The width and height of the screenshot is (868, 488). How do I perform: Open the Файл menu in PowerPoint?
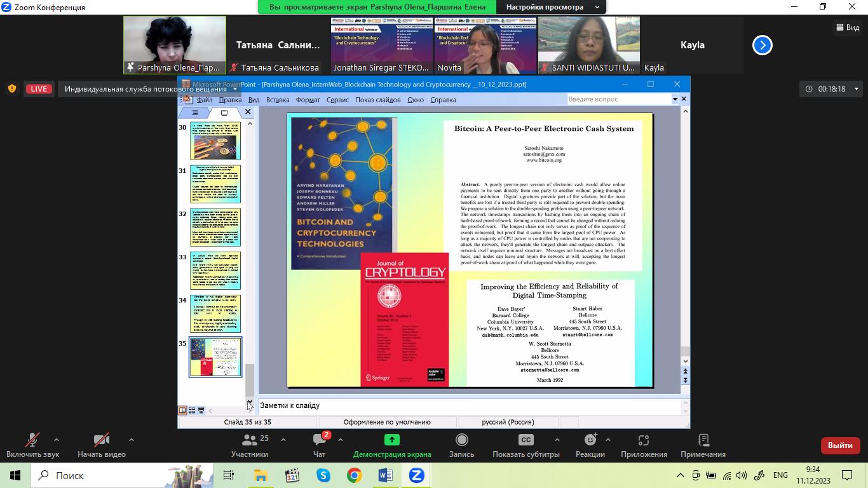(x=205, y=100)
